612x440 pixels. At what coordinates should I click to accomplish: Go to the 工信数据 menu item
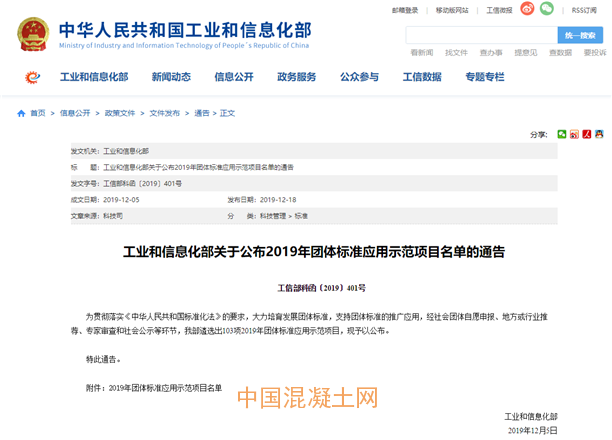[422, 77]
